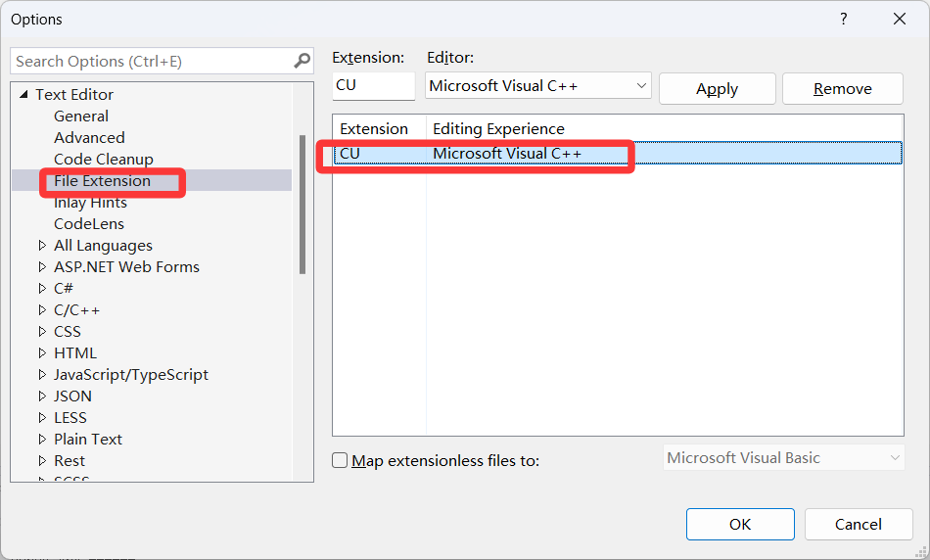Click the Extension text field containing CU
This screenshot has width=930, height=560.
point(374,86)
